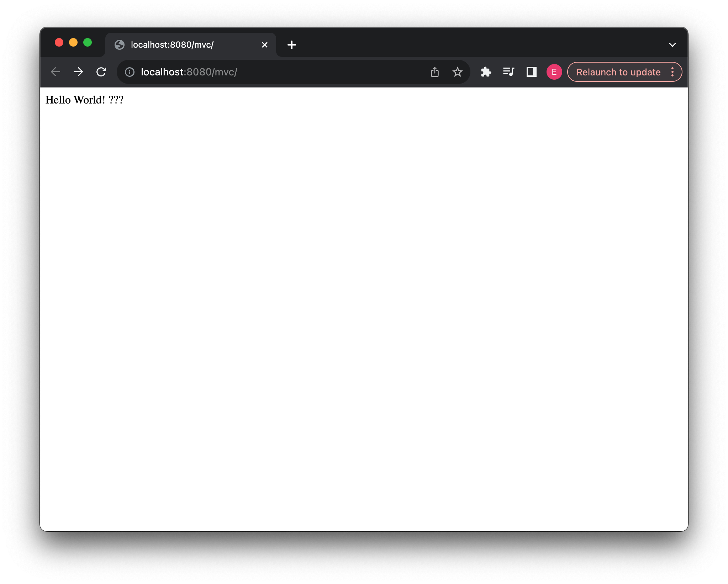
Task: Click Relaunch to update
Action: [618, 72]
